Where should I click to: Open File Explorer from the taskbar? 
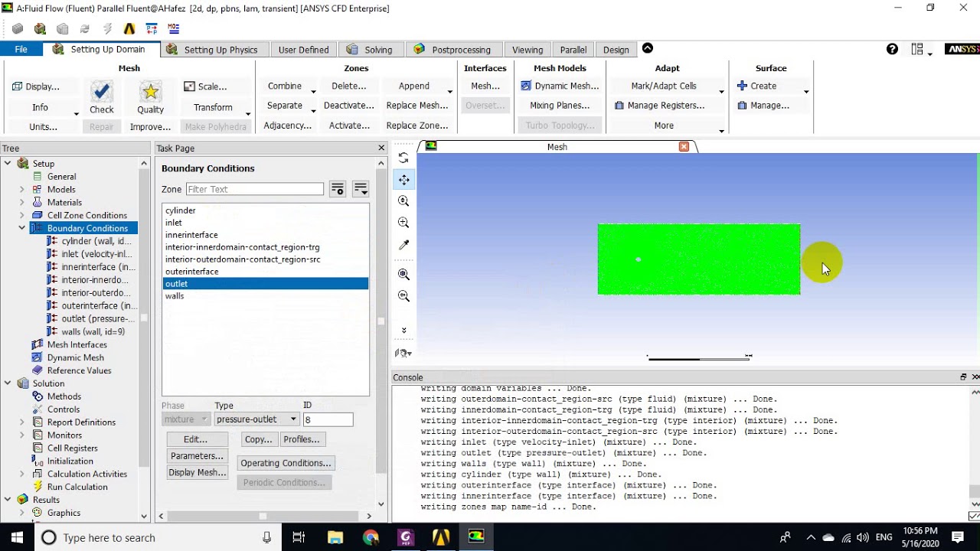click(x=335, y=537)
